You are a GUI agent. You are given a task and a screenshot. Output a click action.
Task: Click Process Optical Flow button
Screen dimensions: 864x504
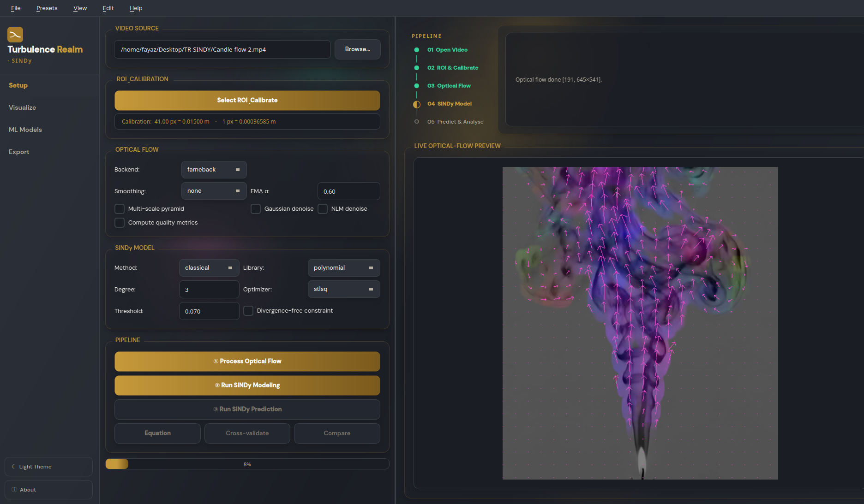pos(247,362)
